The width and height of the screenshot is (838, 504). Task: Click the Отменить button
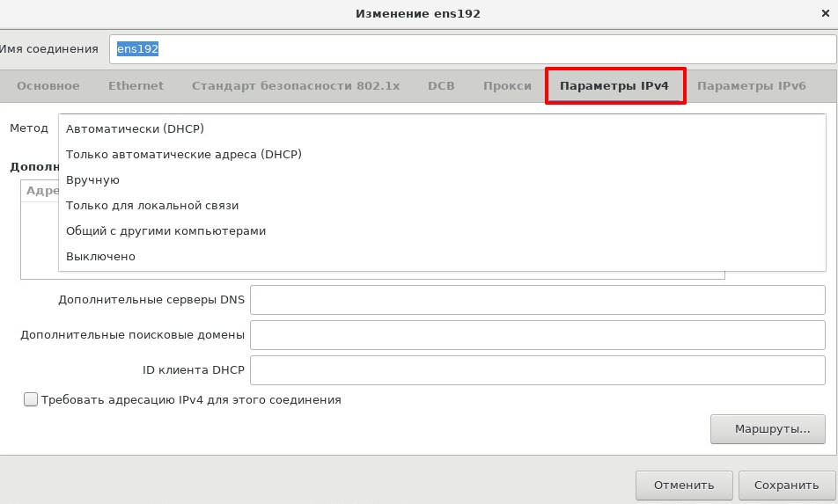[684, 486]
